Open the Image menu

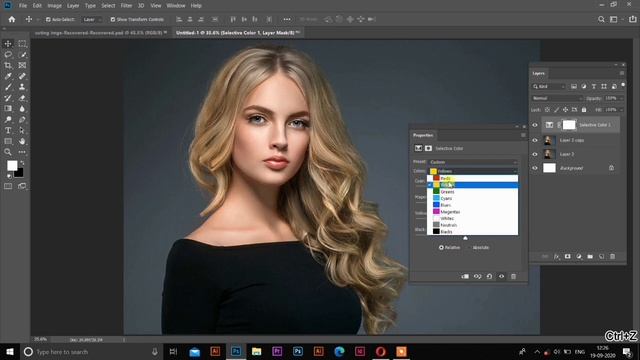(x=54, y=6)
